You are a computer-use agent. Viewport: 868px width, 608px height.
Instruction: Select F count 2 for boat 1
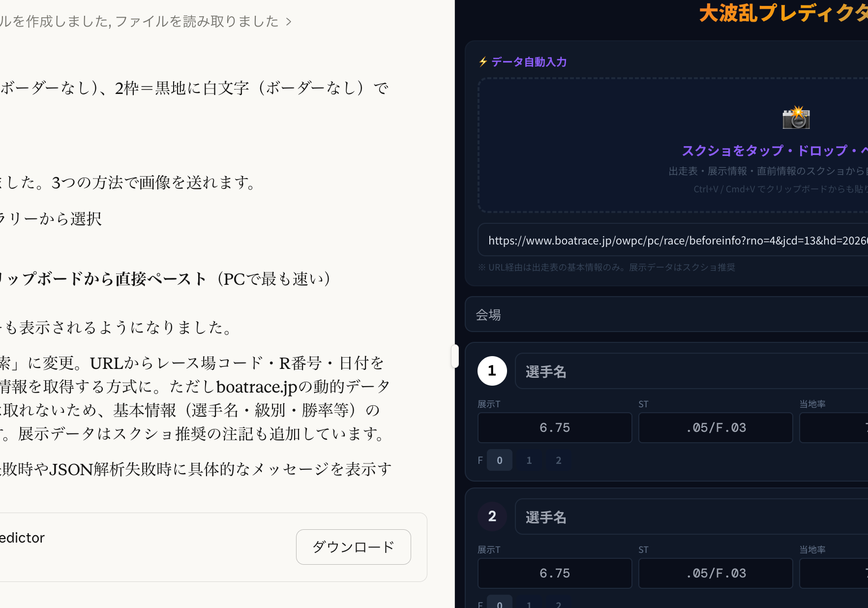coord(559,460)
